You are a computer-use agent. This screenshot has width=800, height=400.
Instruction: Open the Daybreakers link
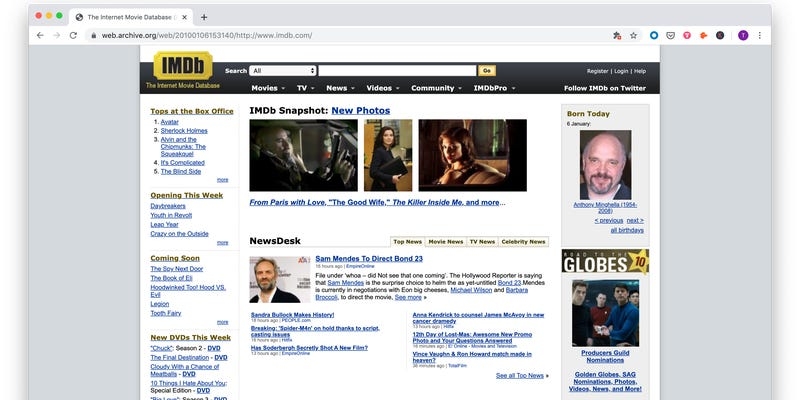(x=168, y=206)
